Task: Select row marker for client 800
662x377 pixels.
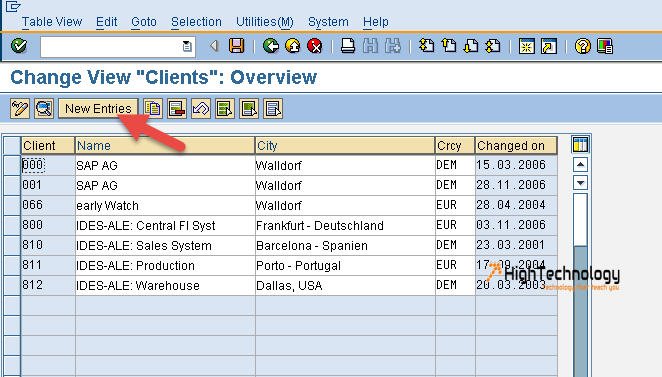Action: [x=12, y=225]
